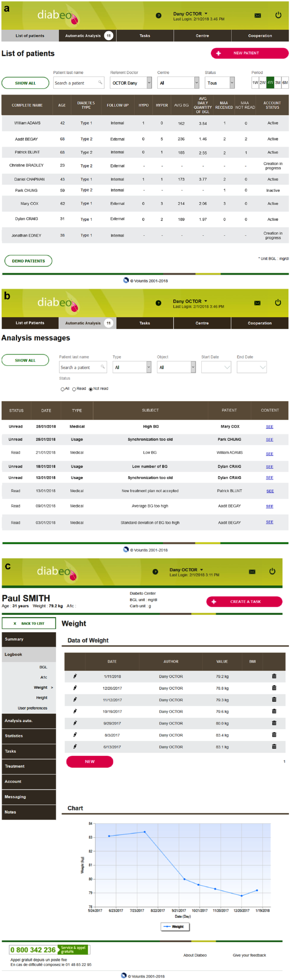Open the envelope icon in Paul SMITH's header
This screenshot has width=290, height=980.
point(252,571)
